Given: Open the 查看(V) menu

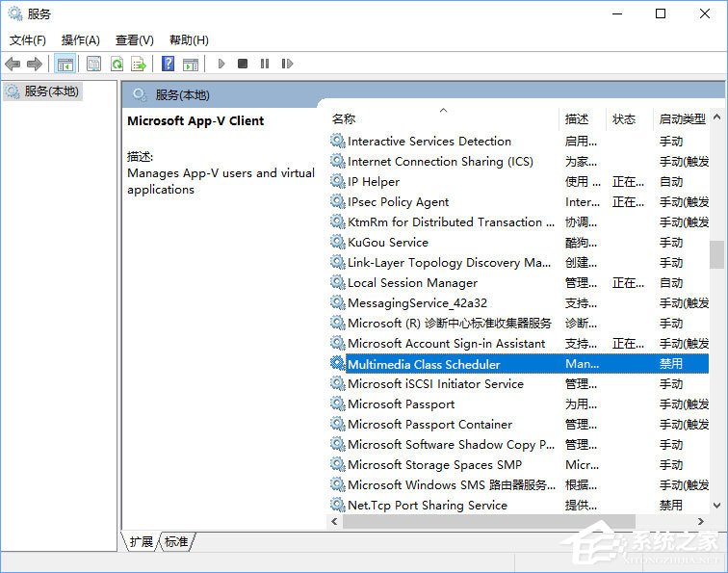Looking at the screenshot, I should [135, 39].
